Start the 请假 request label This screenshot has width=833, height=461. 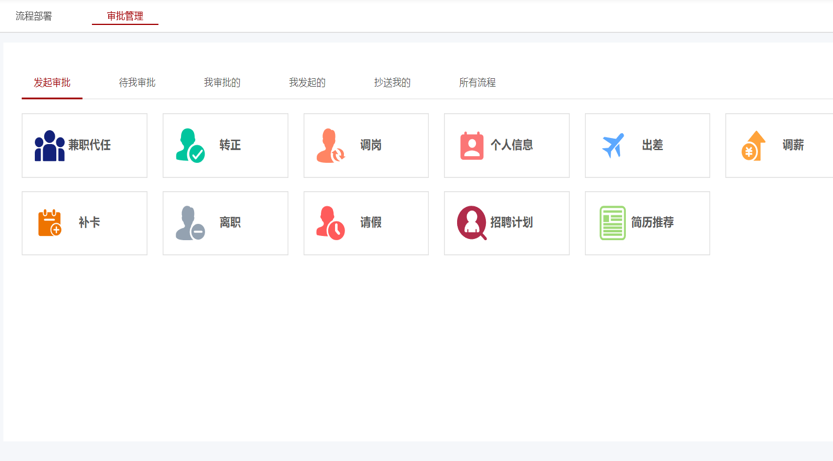point(371,222)
